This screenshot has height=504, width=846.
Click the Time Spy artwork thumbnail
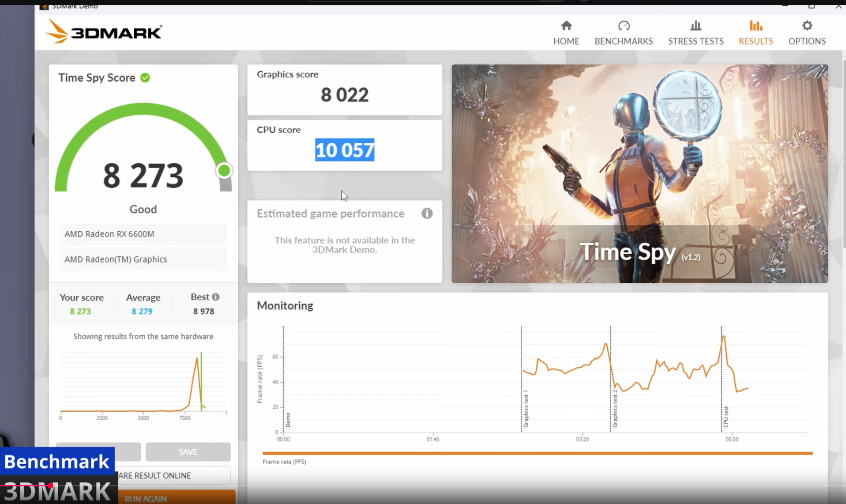639,174
